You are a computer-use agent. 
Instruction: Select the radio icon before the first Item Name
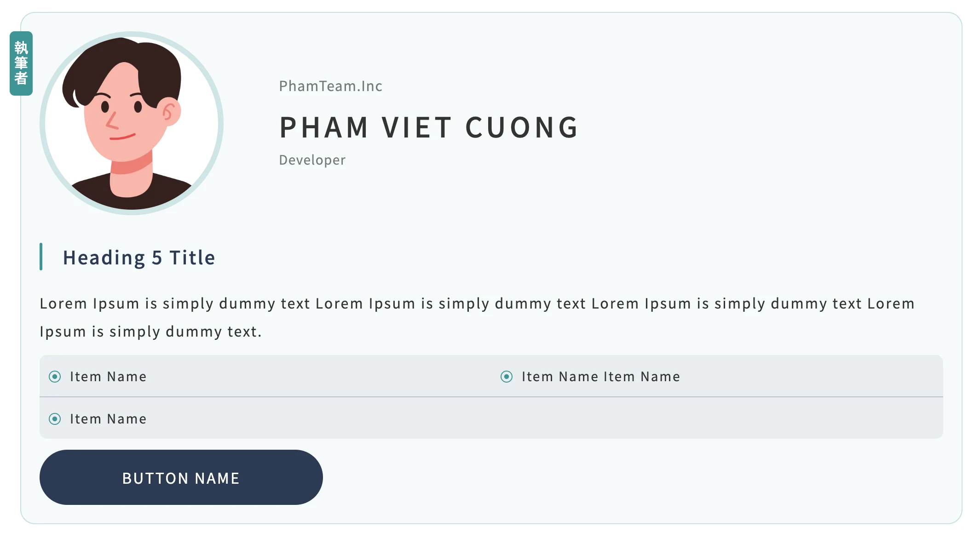(x=55, y=377)
